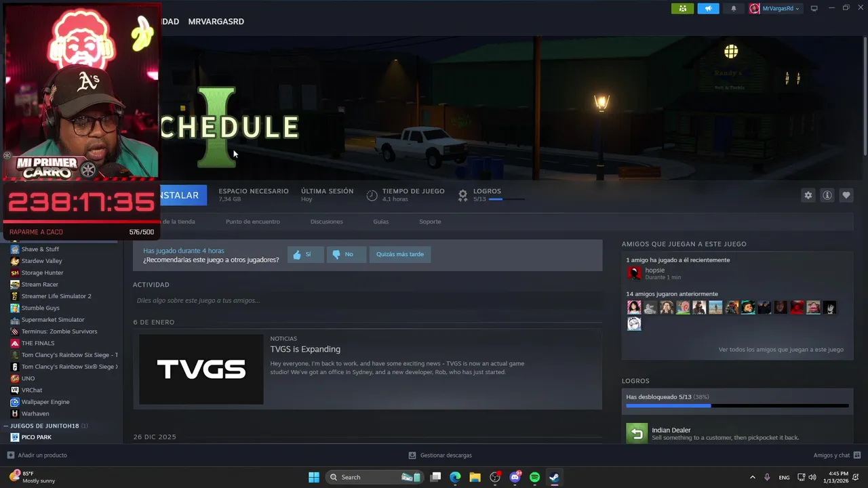Select PICO PARK in library
868x488 pixels.
[x=36, y=437]
